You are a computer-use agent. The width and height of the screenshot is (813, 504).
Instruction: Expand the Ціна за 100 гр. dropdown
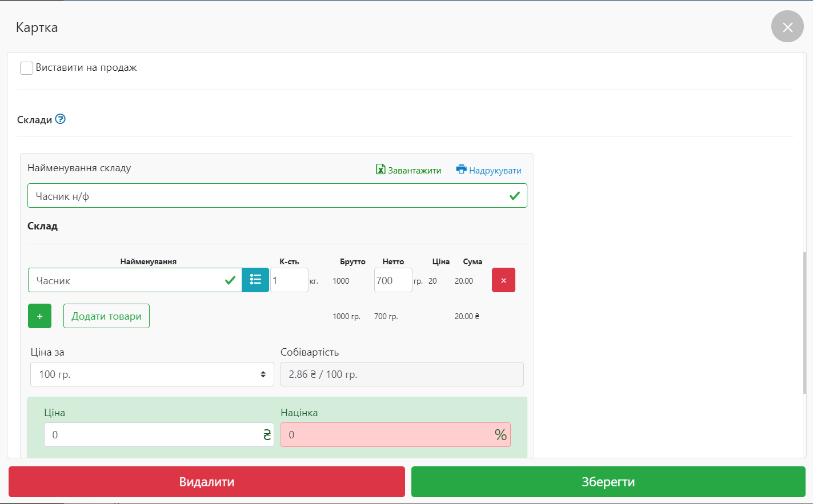click(152, 374)
